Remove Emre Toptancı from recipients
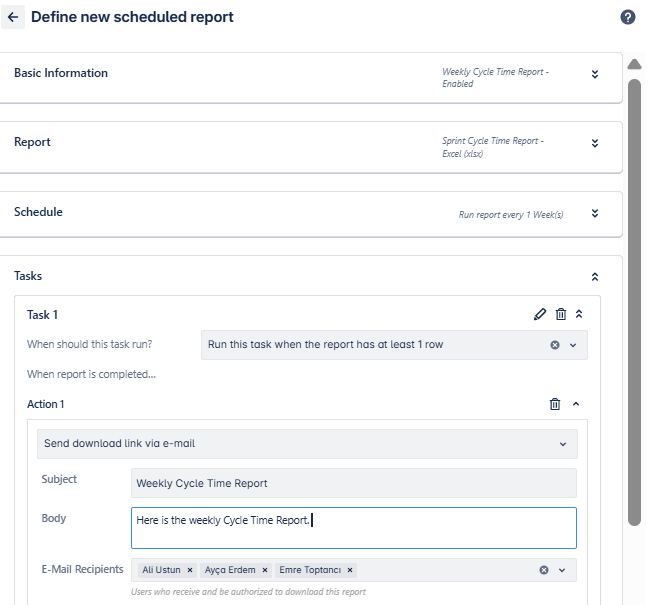 [x=350, y=570]
